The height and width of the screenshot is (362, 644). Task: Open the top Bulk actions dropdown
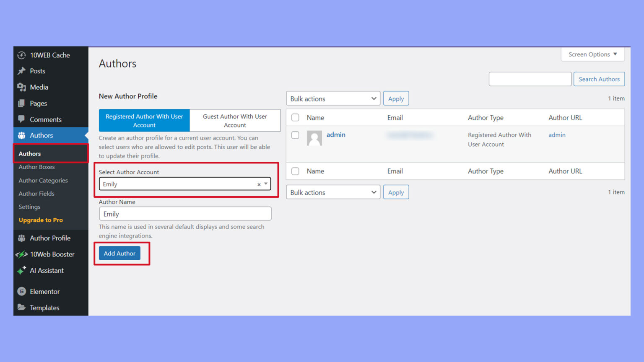coord(332,98)
